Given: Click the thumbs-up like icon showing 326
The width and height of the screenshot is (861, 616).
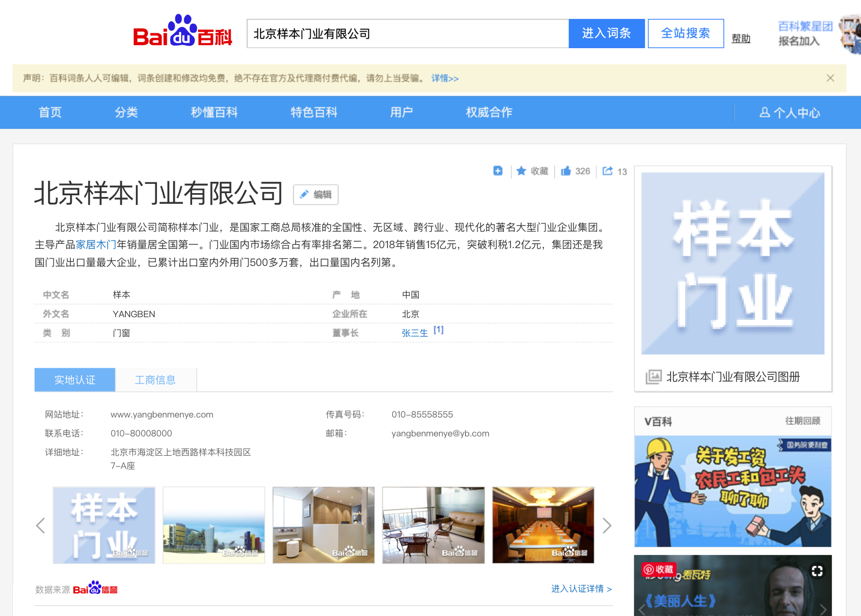Looking at the screenshot, I should [x=566, y=171].
